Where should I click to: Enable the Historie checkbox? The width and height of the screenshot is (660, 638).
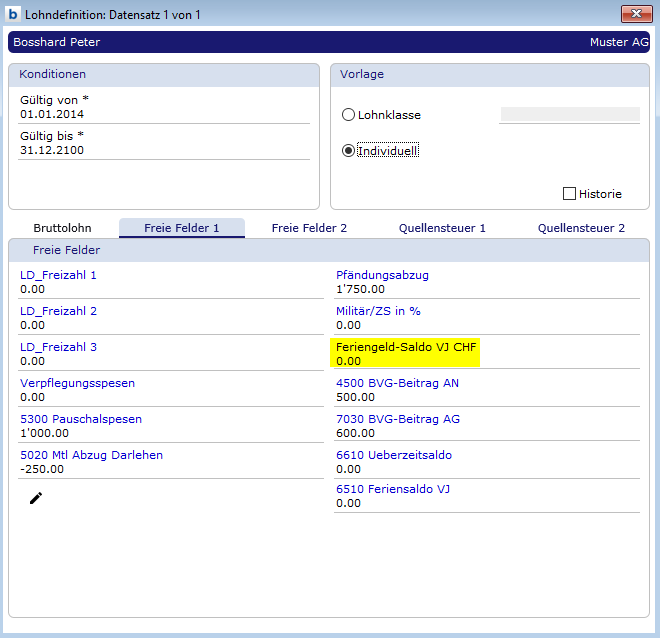click(x=570, y=194)
